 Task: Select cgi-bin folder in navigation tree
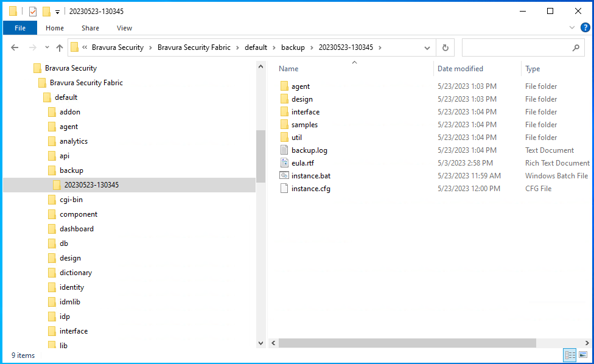pyautogui.click(x=71, y=200)
